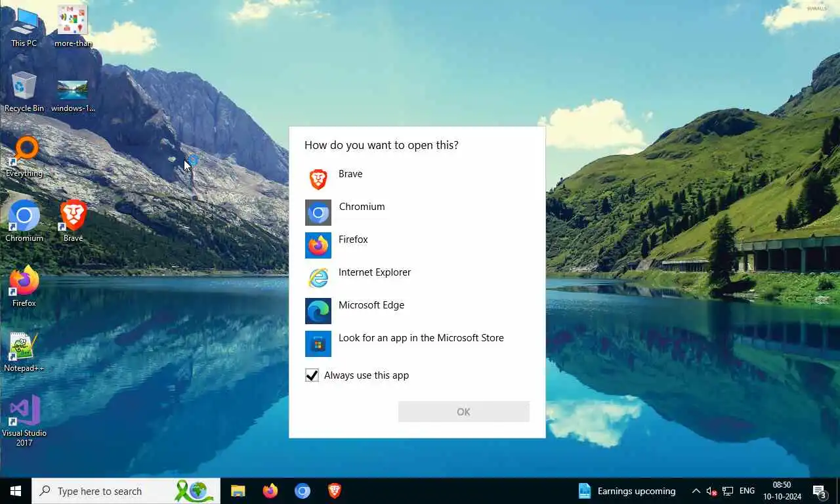Click the muted volume tray icon

(711, 491)
